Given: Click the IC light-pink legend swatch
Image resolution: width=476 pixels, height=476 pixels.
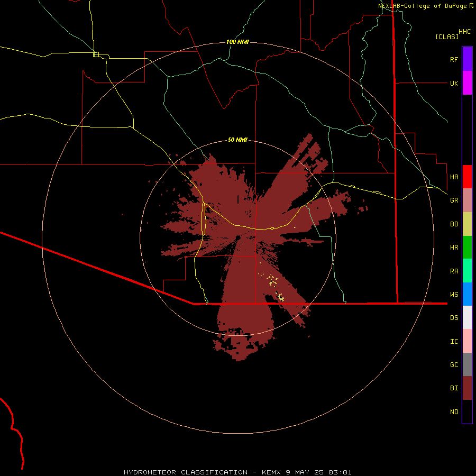Looking at the screenshot, I should coord(467,341).
